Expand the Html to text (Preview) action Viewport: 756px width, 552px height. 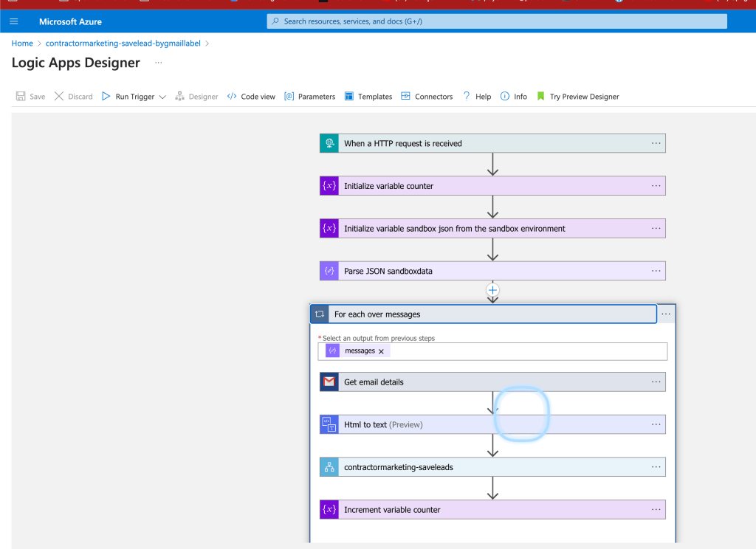492,424
